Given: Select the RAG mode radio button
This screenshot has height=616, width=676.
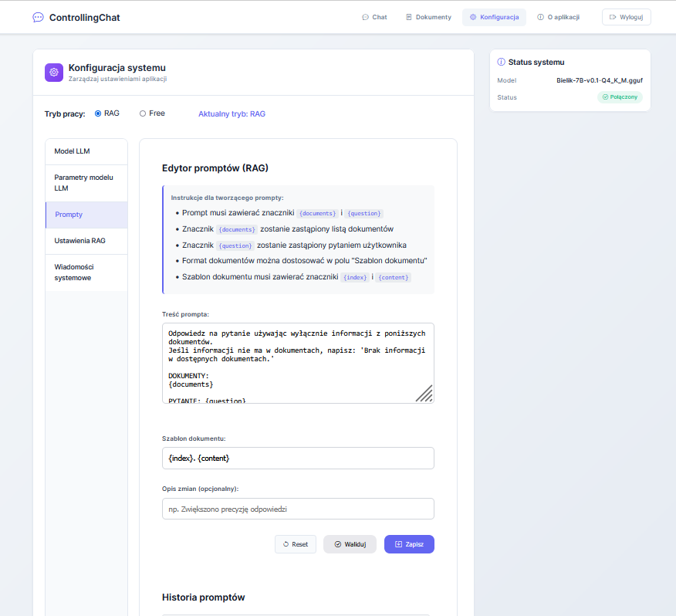Looking at the screenshot, I should point(98,113).
